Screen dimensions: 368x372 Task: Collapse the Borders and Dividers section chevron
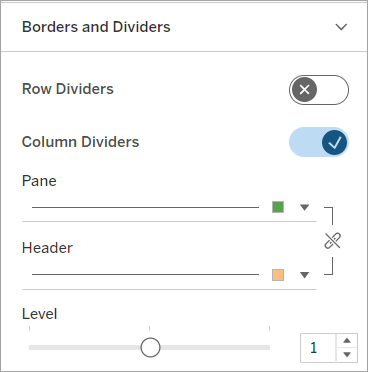341,27
